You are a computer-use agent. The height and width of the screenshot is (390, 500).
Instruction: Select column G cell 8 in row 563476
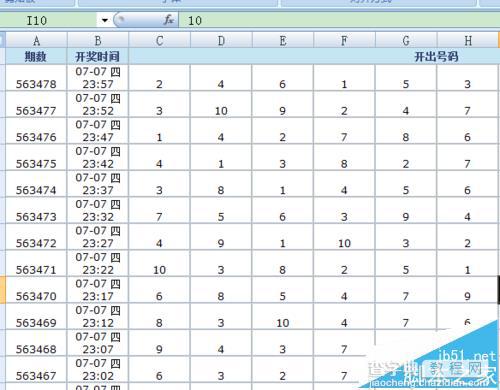click(406, 131)
